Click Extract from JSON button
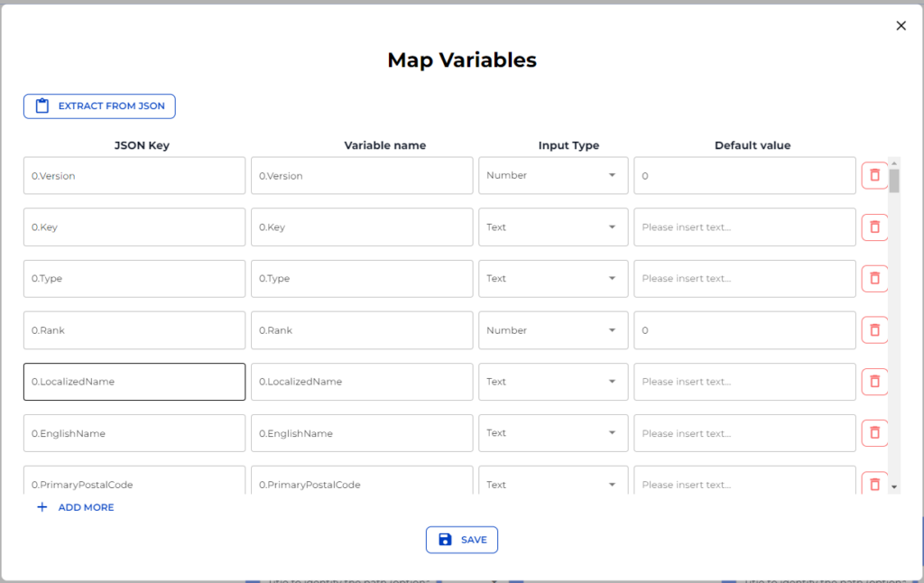 tap(99, 106)
